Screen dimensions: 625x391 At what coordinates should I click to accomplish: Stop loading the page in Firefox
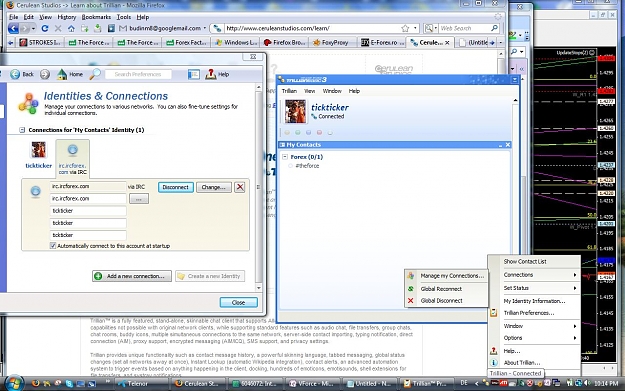[58, 28]
